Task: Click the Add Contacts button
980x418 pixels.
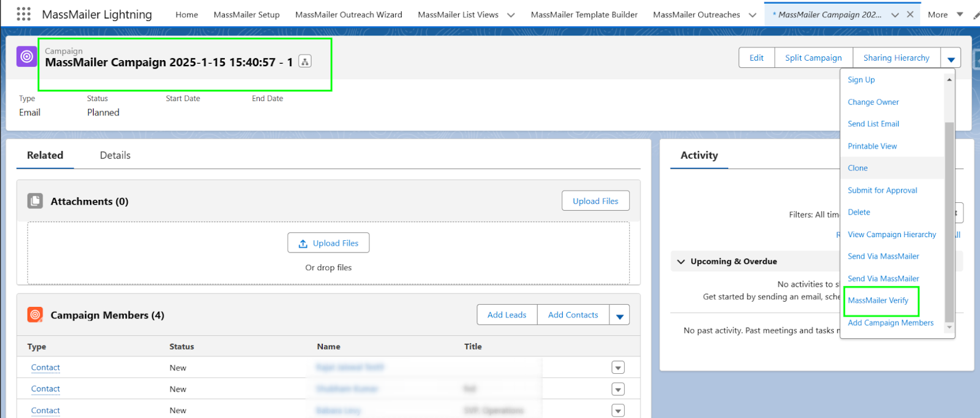Action: tap(573, 315)
